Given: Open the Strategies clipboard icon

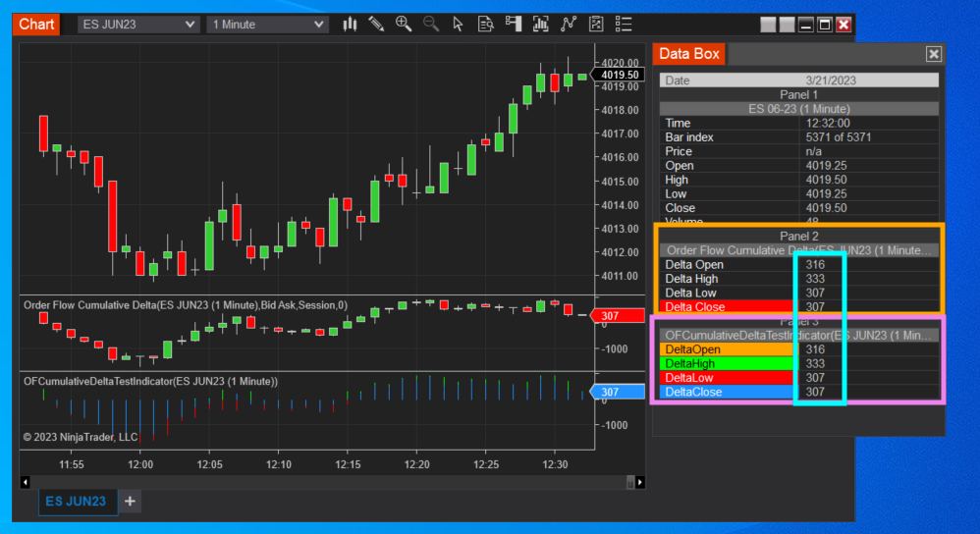Looking at the screenshot, I should click(x=596, y=25).
